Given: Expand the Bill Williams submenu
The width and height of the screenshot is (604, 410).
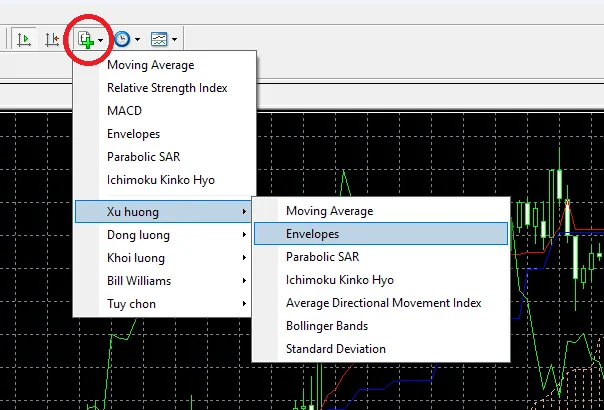Looking at the screenshot, I should (x=164, y=281).
